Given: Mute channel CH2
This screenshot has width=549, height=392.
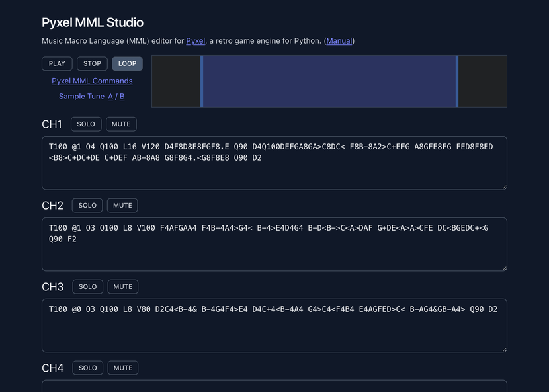Looking at the screenshot, I should [x=122, y=206].
